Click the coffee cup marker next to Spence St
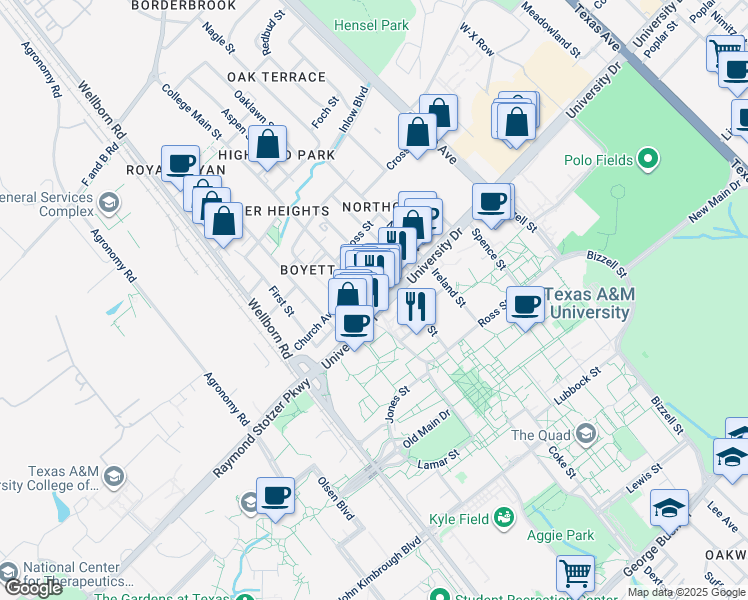 (491, 203)
